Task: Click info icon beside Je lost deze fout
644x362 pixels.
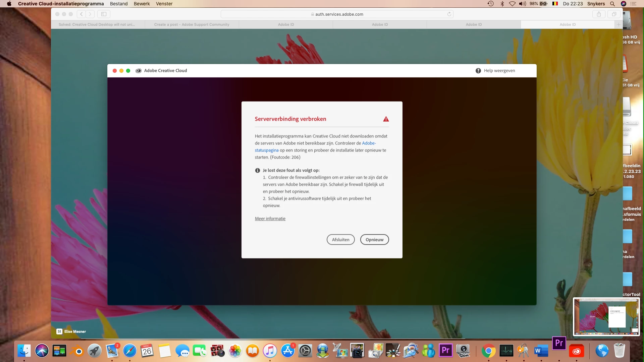Action: point(258,170)
